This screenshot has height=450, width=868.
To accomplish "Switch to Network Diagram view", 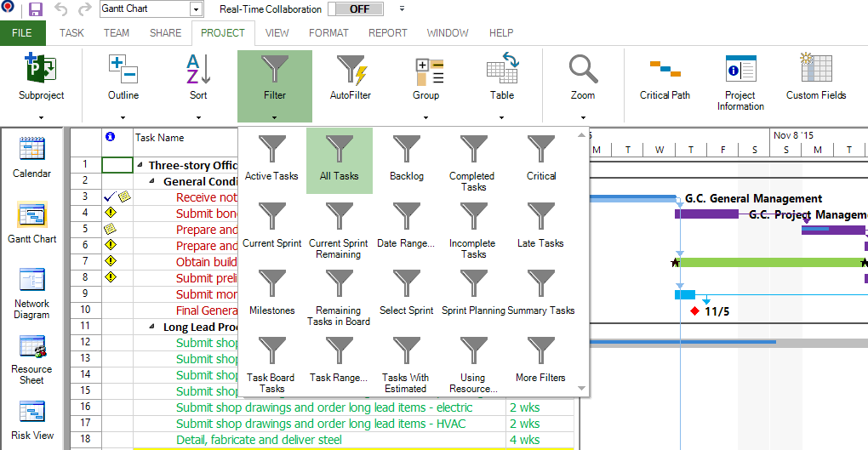I will click(x=32, y=293).
